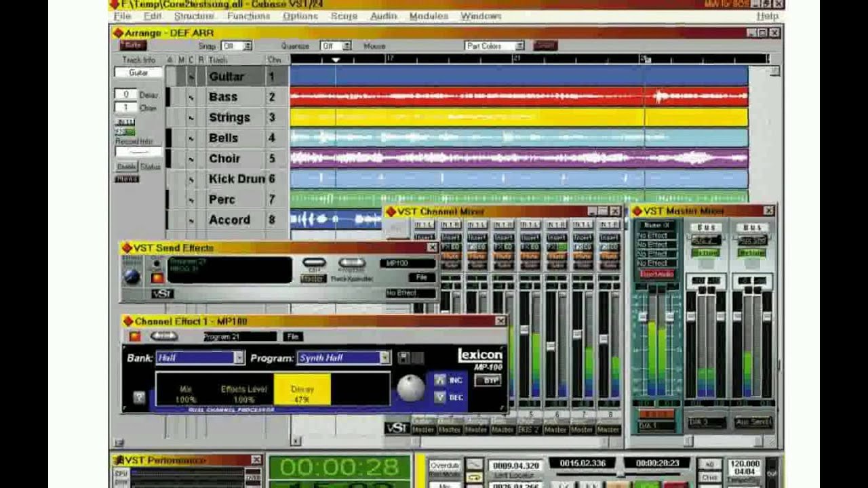Click the question mark help icon on Lexicon MP-100
Image resolution: width=868 pixels, height=488 pixels.
(x=139, y=398)
